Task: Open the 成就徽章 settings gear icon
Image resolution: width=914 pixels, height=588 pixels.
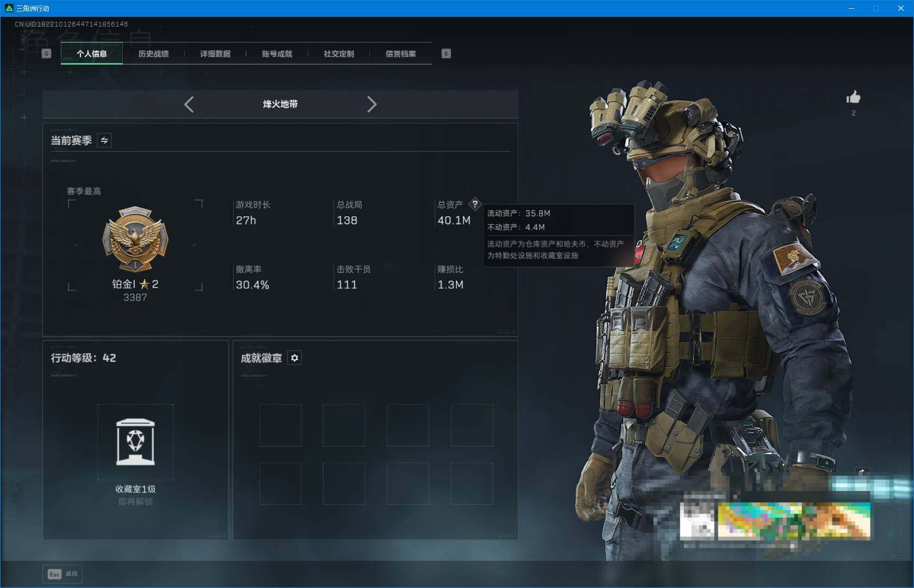Action: point(295,358)
